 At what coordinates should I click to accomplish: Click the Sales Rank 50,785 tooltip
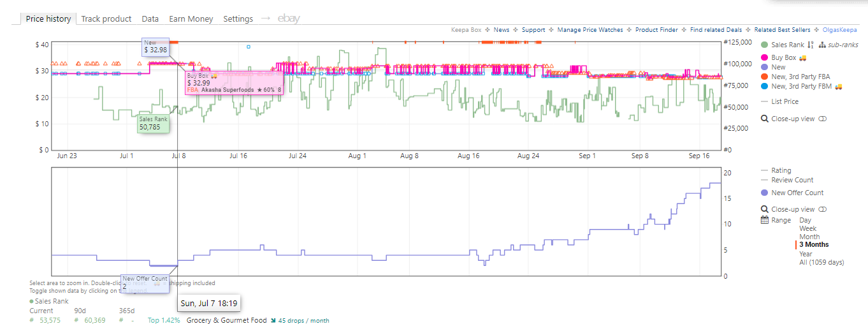(x=154, y=122)
